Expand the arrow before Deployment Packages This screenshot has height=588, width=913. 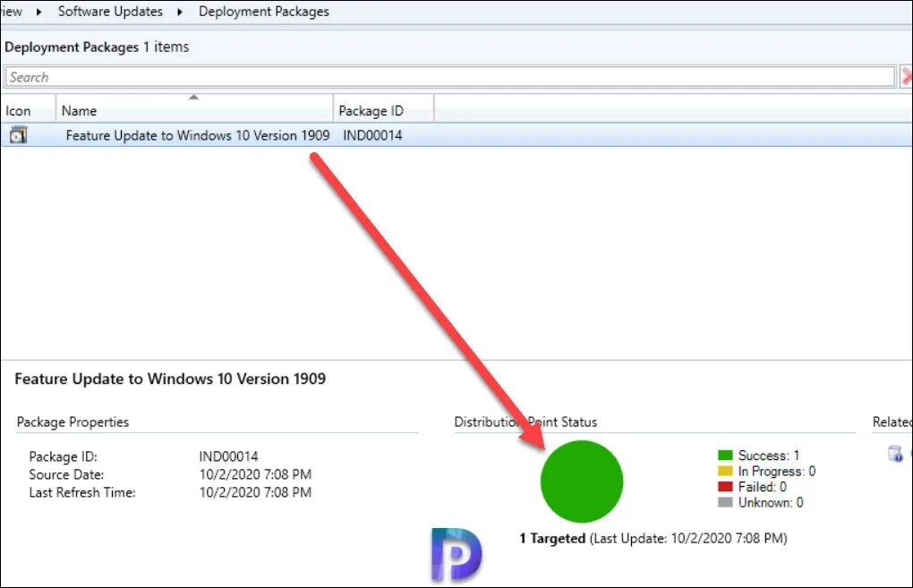point(180,12)
